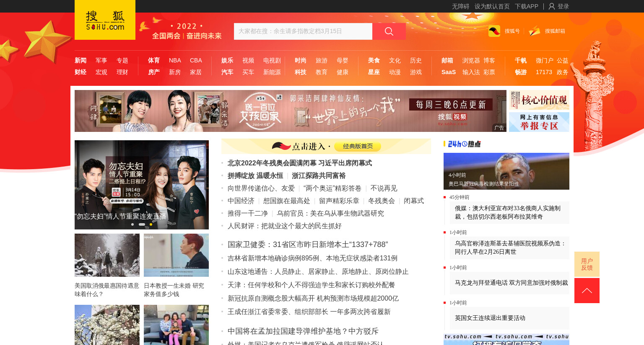Open 俄媒：澳大利亚制裁 hot news
Image resolution: width=644 pixels, height=345 pixels.
509,212
